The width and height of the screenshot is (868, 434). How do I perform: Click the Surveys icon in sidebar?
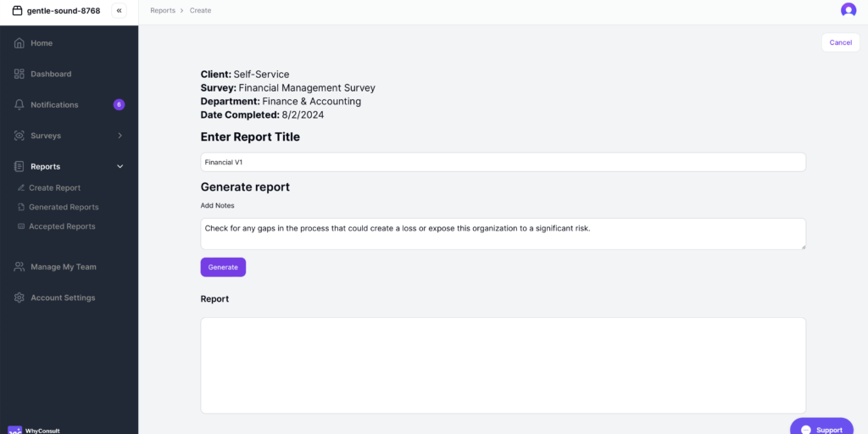[x=19, y=136]
